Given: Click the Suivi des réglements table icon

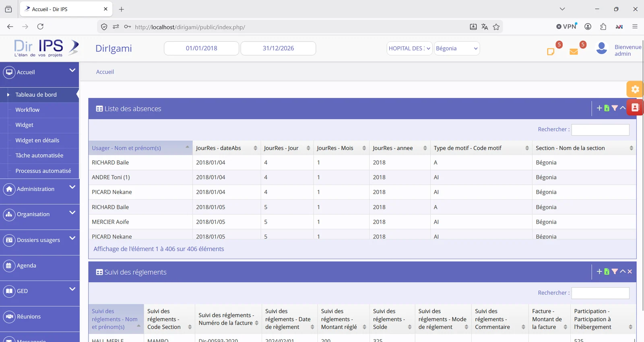Looking at the screenshot, I should [x=99, y=272].
